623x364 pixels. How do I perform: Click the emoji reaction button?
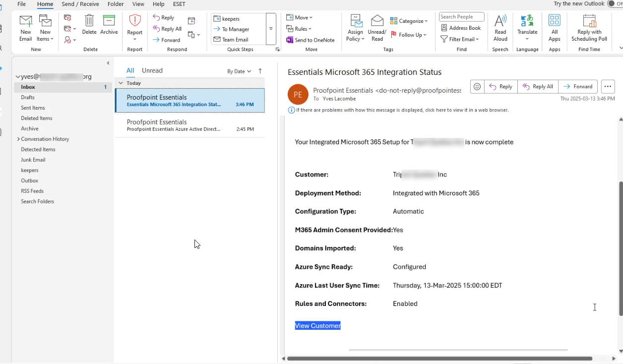tap(477, 86)
